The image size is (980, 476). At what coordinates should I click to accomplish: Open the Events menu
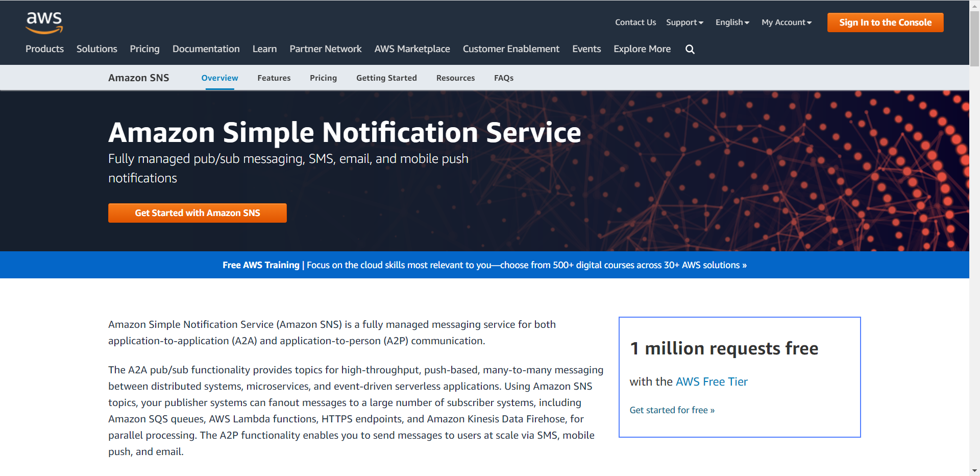coord(586,49)
